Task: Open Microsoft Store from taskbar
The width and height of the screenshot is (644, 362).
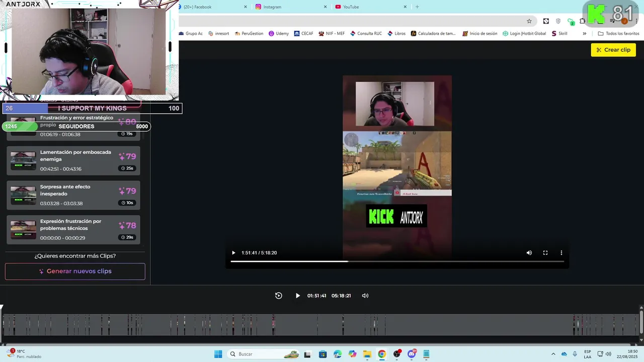Action: pyautogui.click(x=323, y=354)
